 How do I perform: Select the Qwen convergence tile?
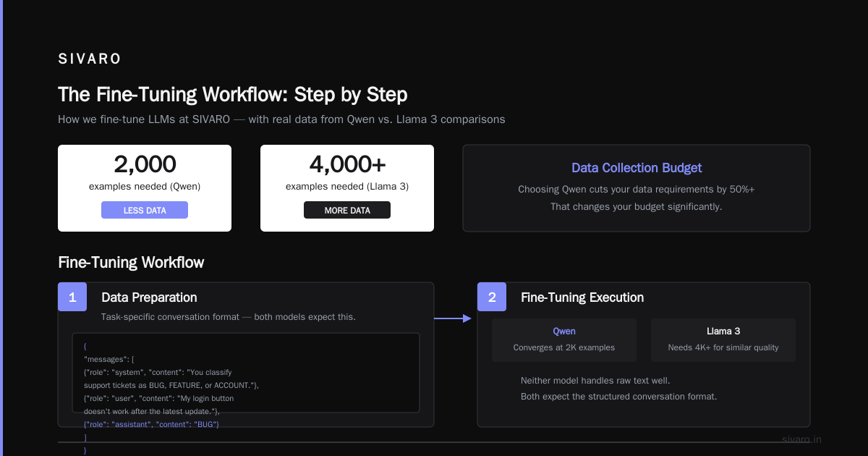(564, 340)
